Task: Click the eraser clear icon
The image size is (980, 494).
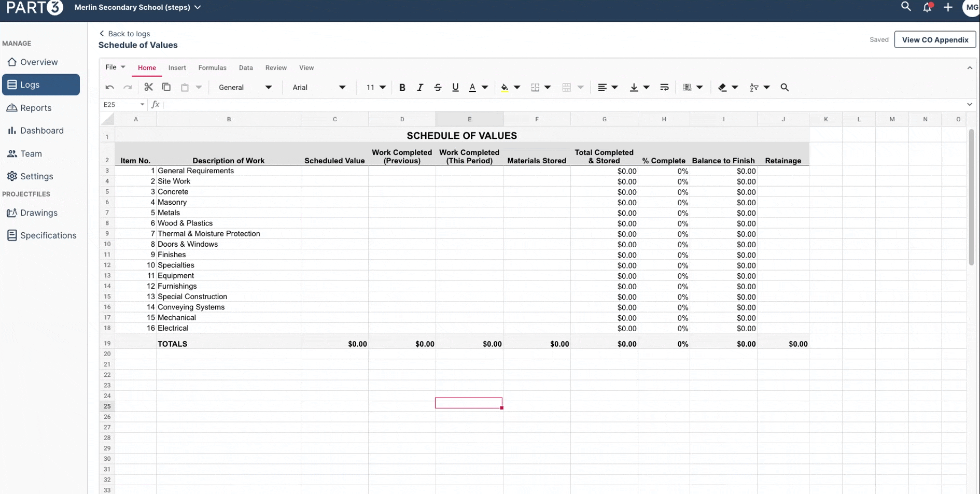Action: pos(722,88)
